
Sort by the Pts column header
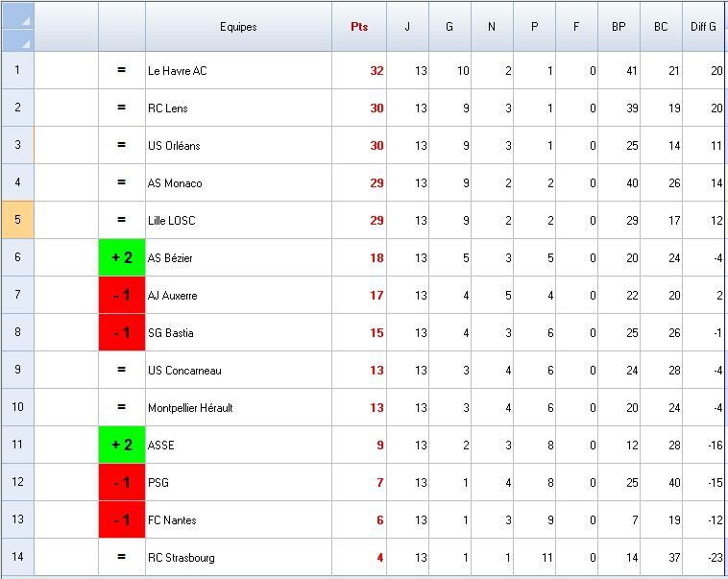359,27
